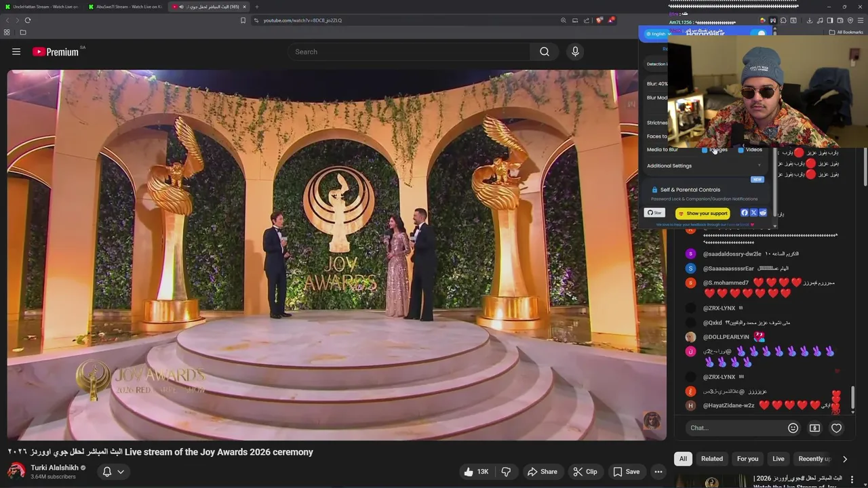This screenshot has width=868, height=488.
Task: Open Turki Alalshikh channel name link
Action: [x=54, y=468]
